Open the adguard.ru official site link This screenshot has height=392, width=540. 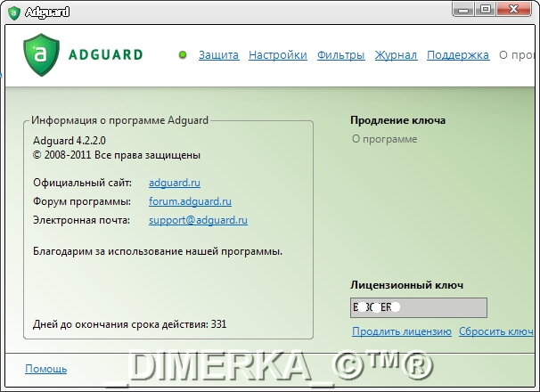tap(174, 183)
